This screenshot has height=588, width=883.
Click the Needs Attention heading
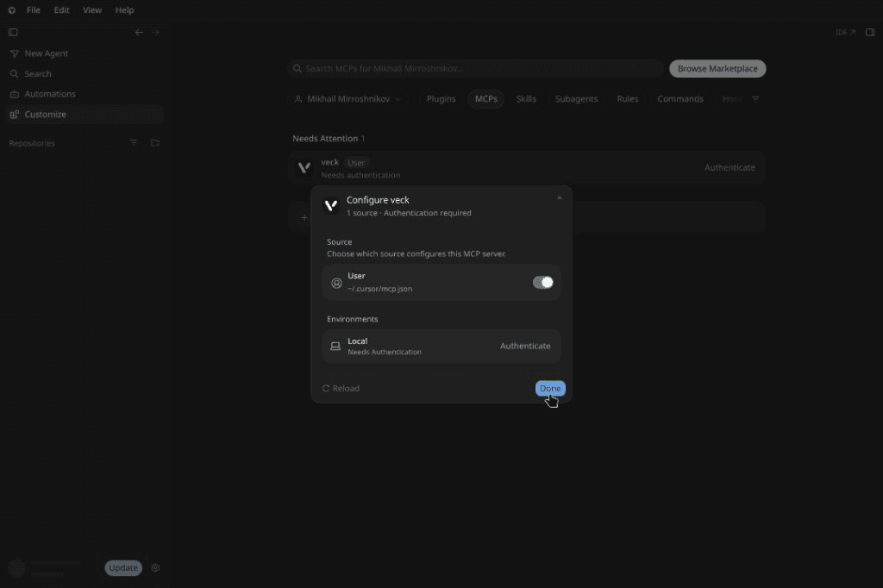click(x=325, y=139)
